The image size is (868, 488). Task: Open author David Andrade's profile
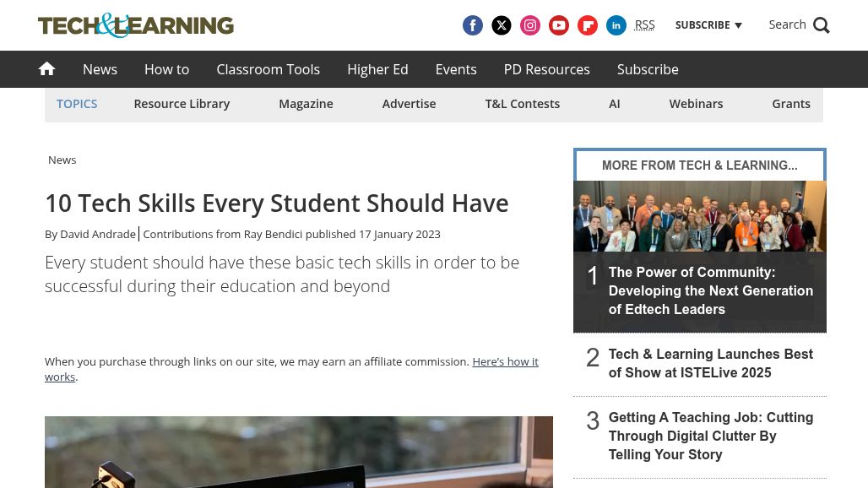[x=98, y=234]
